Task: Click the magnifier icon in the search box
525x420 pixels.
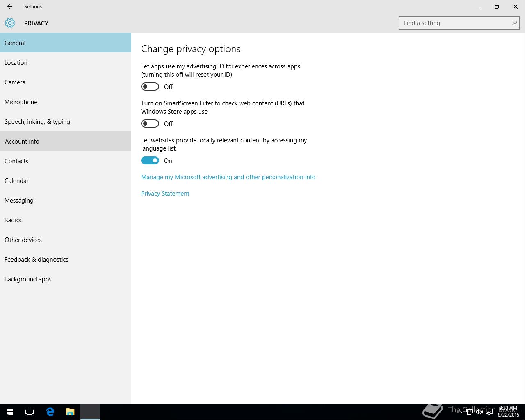Action: (x=514, y=23)
